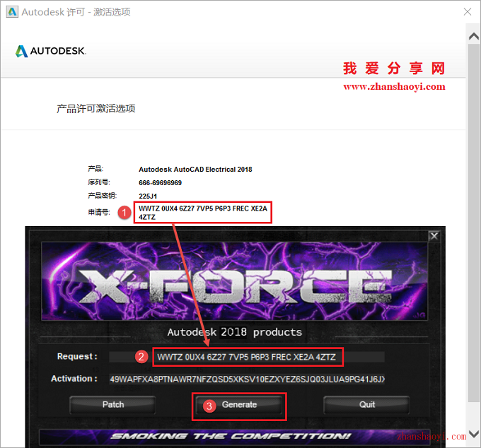Image resolution: width=481 pixels, height=448 pixels.
Task: Click the vertical scrollbar thumb
Action: point(474,223)
